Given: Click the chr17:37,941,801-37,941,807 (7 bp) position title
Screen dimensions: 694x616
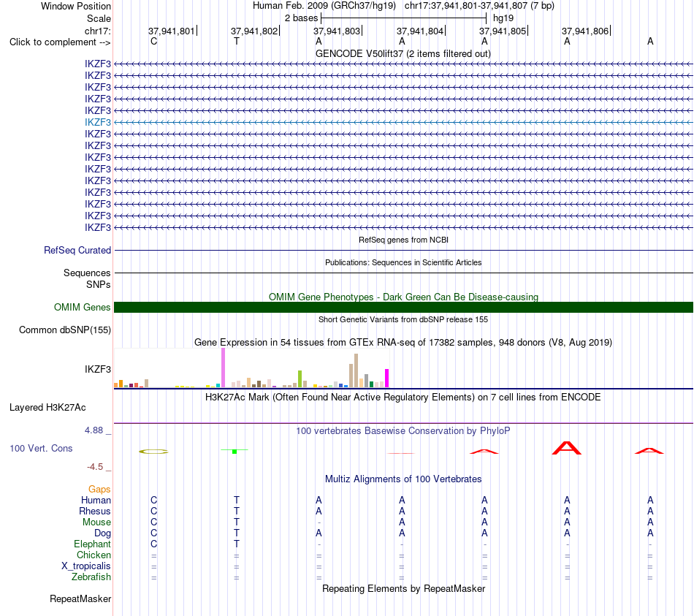Looking at the screenshot, I should point(479,6).
